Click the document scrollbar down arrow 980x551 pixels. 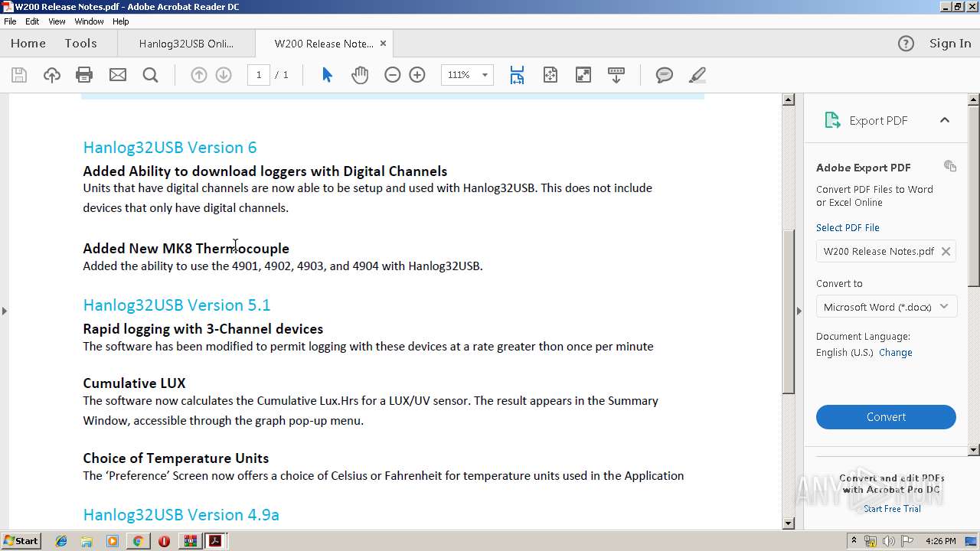point(789,523)
